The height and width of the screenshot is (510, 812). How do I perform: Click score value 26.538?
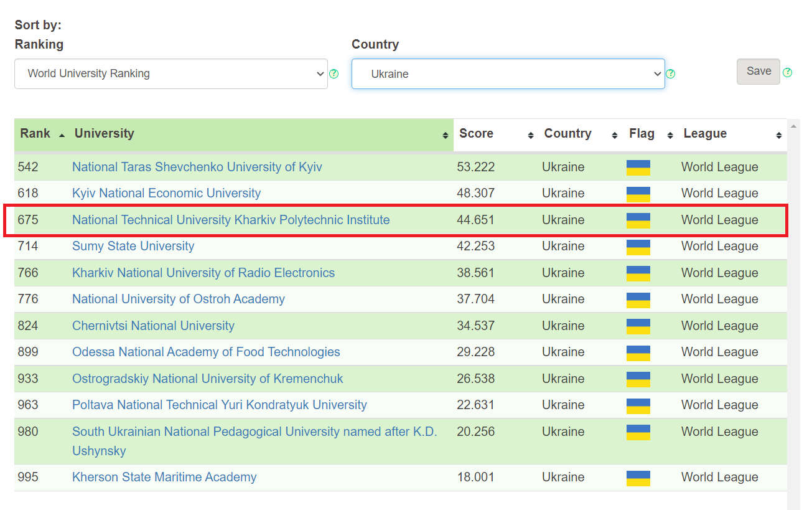tap(475, 379)
